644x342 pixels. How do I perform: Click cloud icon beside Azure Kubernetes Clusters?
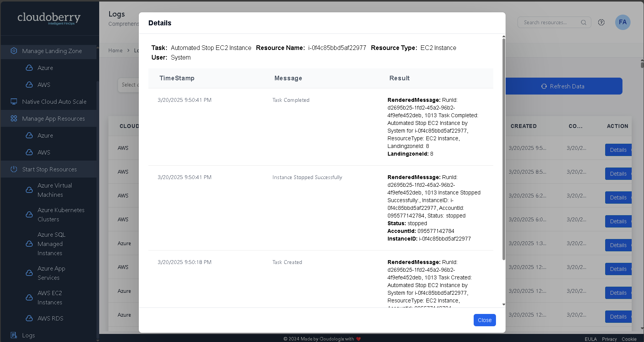click(29, 214)
